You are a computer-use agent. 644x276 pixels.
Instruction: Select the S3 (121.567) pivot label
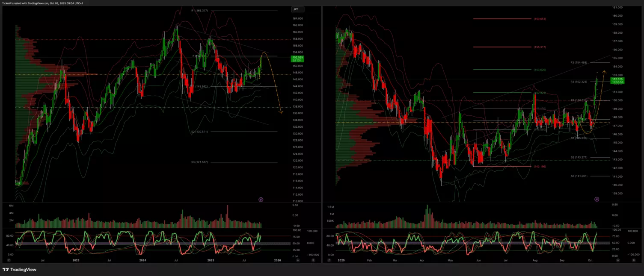point(199,162)
